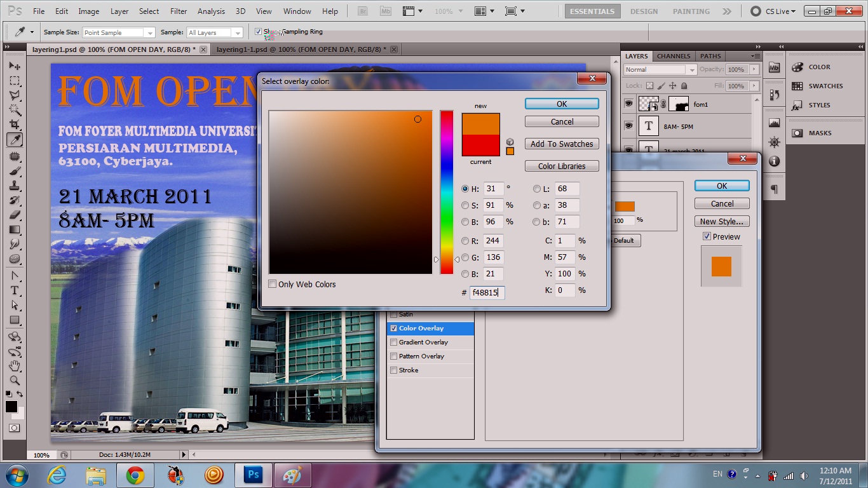Image resolution: width=868 pixels, height=488 pixels.
Task: Click OK in Layer Style dialog
Action: (x=722, y=186)
